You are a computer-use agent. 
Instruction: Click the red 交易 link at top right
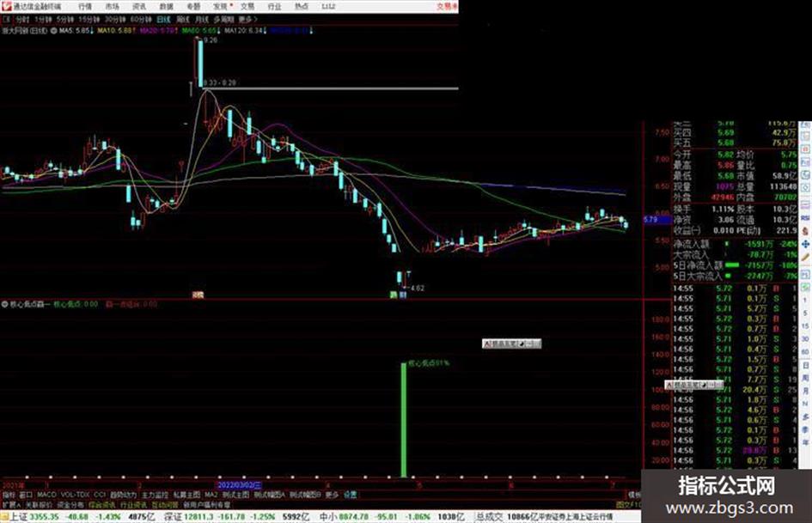coord(447,6)
